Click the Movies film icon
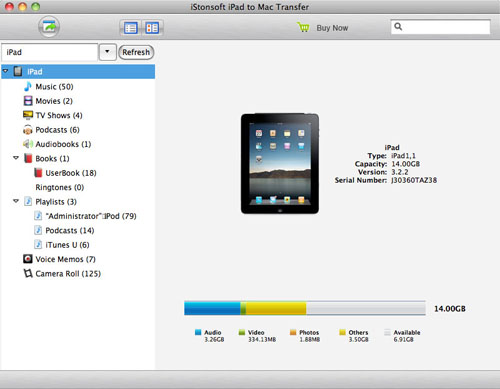The height and width of the screenshot is (389, 500). 28,101
